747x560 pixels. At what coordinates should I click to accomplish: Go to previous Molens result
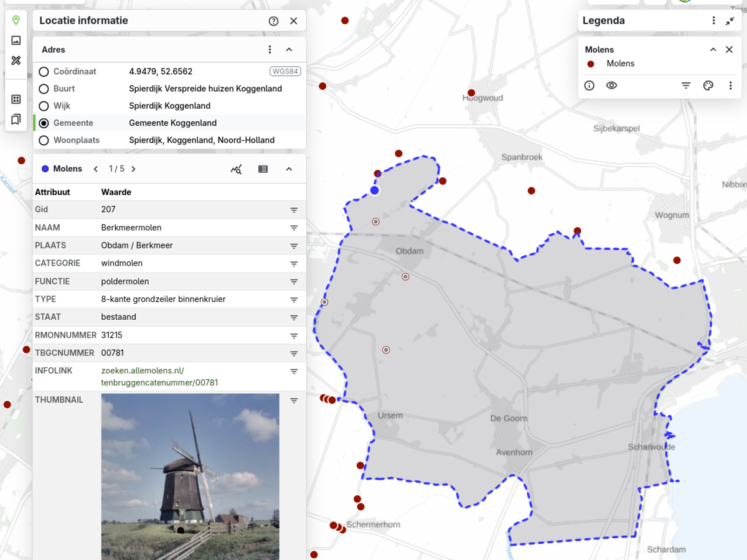[x=96, y=169]
